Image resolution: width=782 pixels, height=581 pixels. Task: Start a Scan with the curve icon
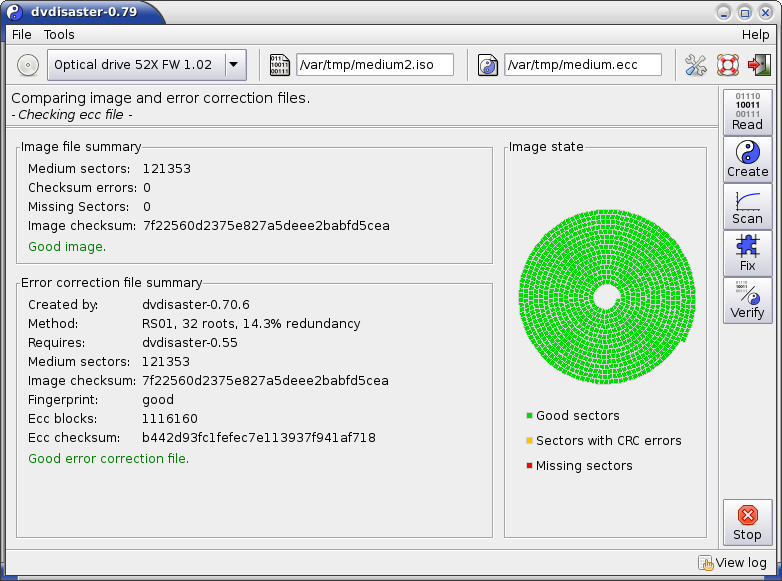coord(747,206)
